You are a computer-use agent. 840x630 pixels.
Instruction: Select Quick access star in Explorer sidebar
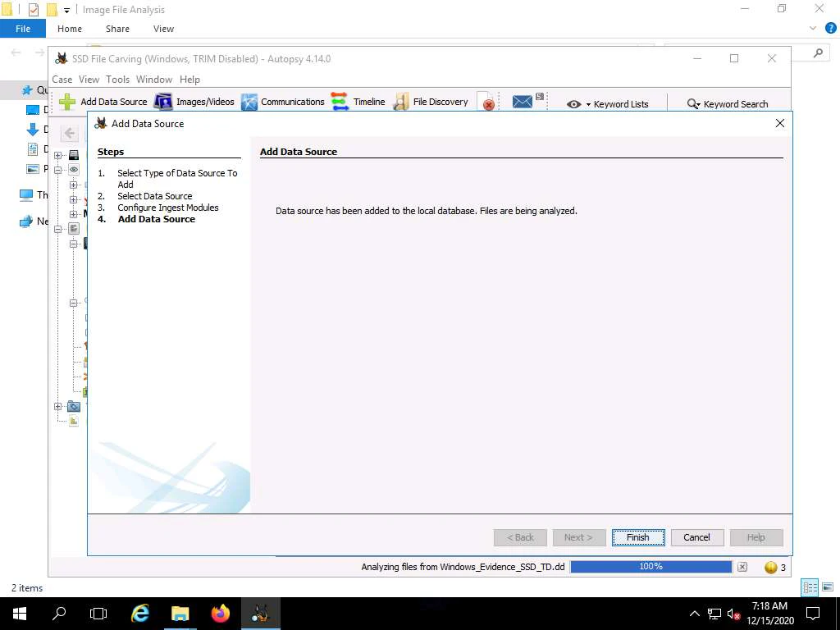pyautogui.click(x=27, y=90)
